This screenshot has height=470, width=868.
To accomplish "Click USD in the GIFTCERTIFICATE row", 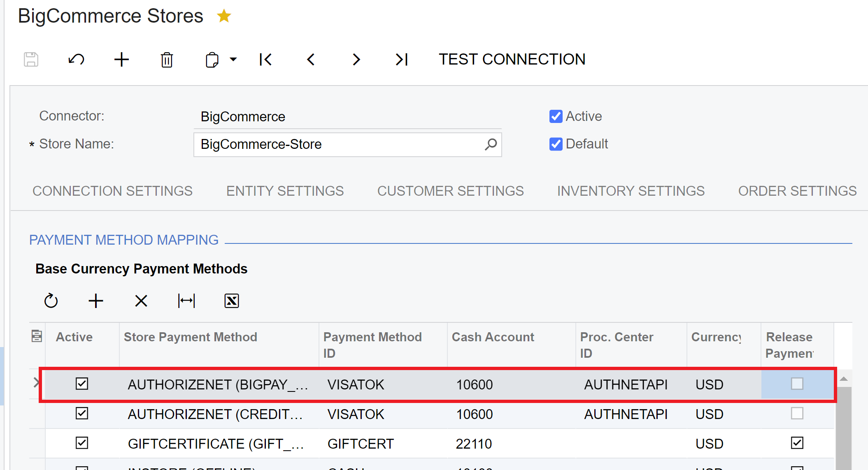I will 710,444.
